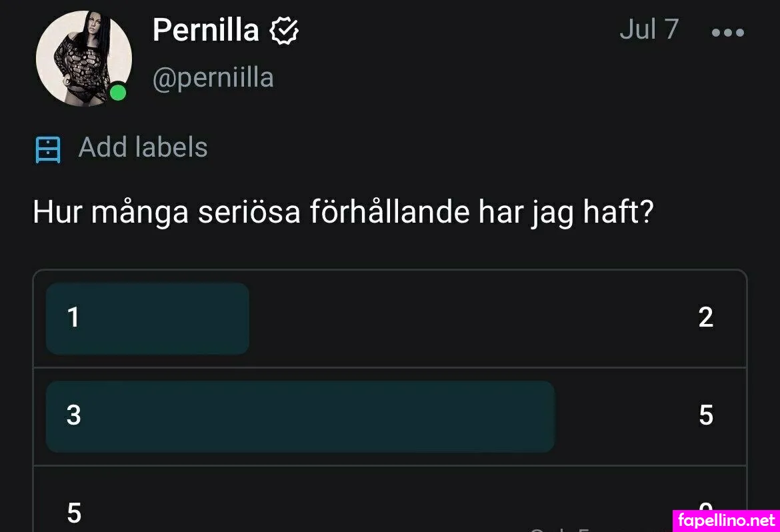Vote for poll option 5
This screenshot has width=780, height=532.
click(x=390, y=499)
